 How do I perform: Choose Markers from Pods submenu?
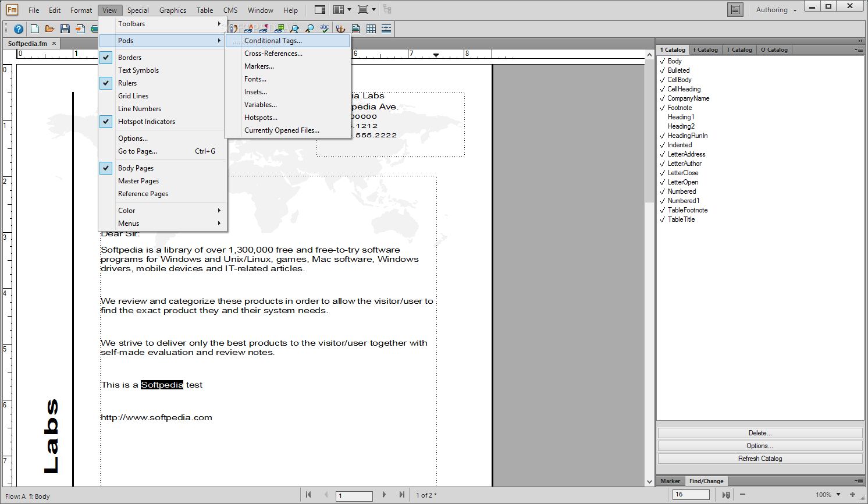pyautogui.click(x=288, y=66)
